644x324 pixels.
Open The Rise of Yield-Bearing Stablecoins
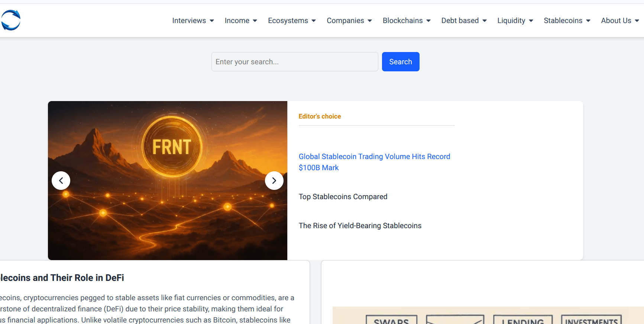click(360, 226)
